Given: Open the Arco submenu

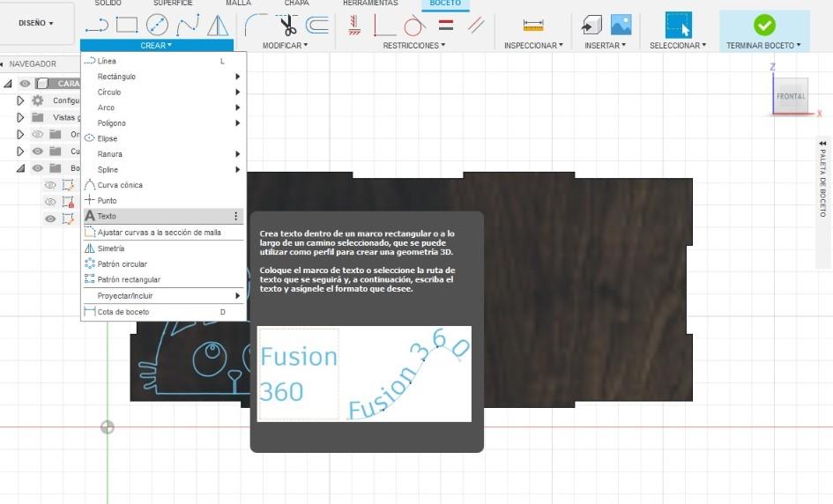Looking at the screenshot, I should tap(163, 107).
